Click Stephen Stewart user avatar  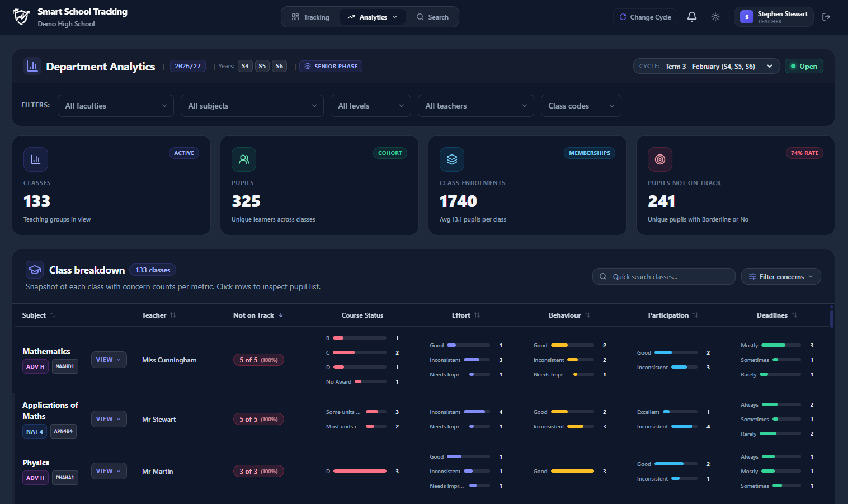(x=747, y=17)
